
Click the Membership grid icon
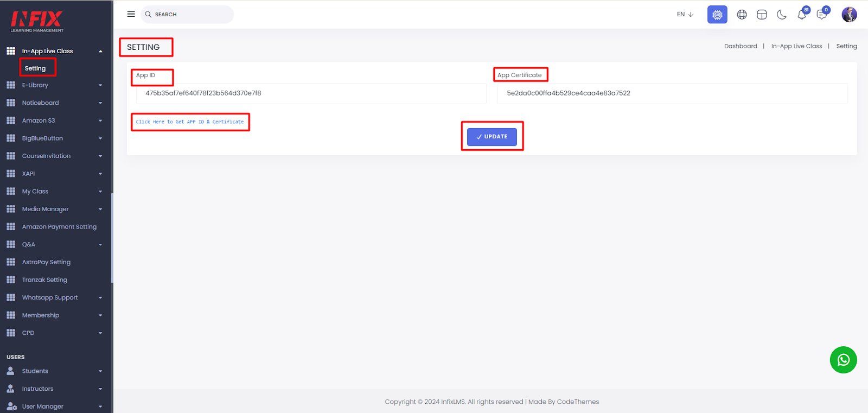coord(11,315)
